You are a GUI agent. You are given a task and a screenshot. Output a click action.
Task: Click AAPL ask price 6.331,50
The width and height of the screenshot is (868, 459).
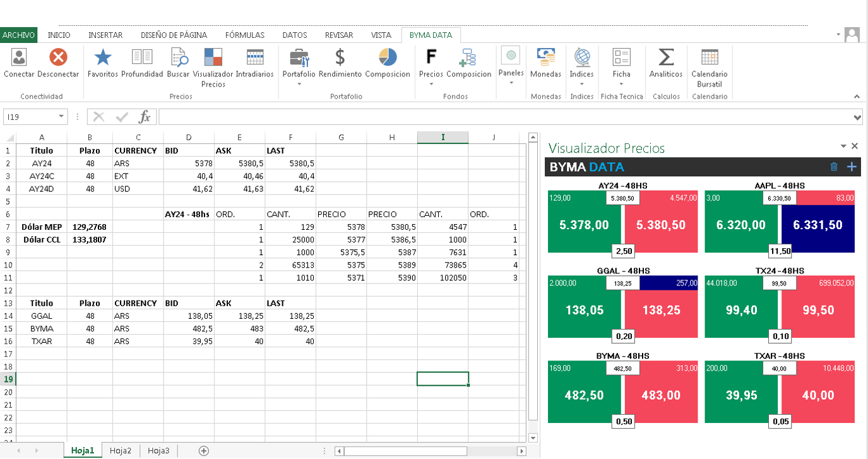817,225
